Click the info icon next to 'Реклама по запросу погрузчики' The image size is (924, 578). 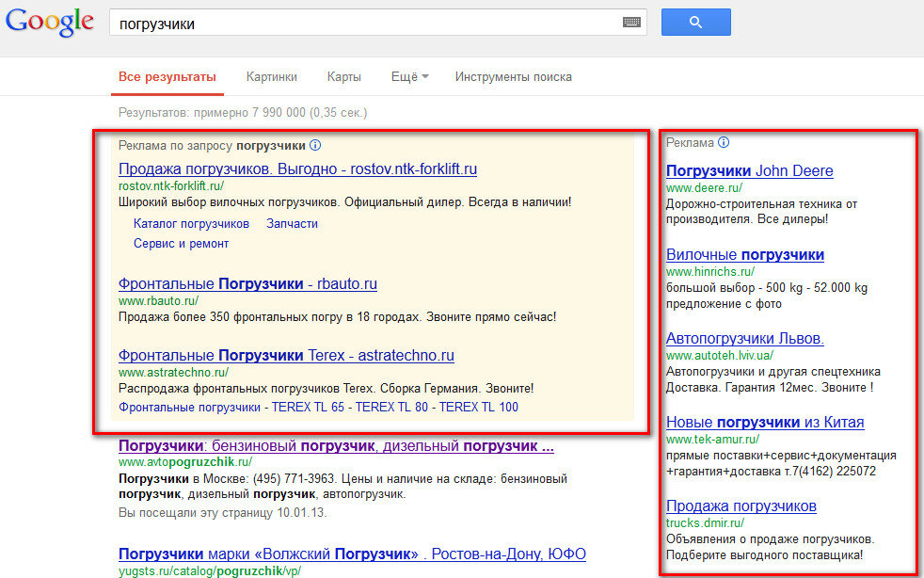pyautogui.click(x=315, y=145)
